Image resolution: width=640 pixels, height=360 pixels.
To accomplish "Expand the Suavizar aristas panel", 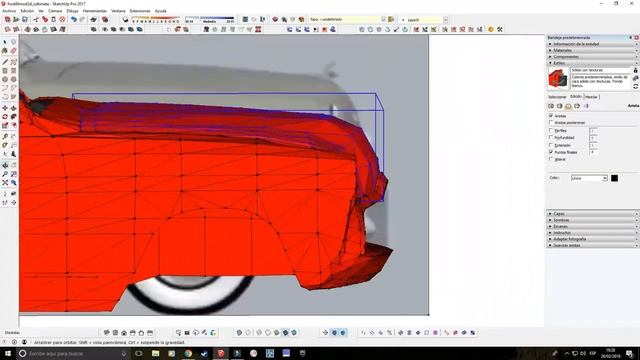I will 592,245.
